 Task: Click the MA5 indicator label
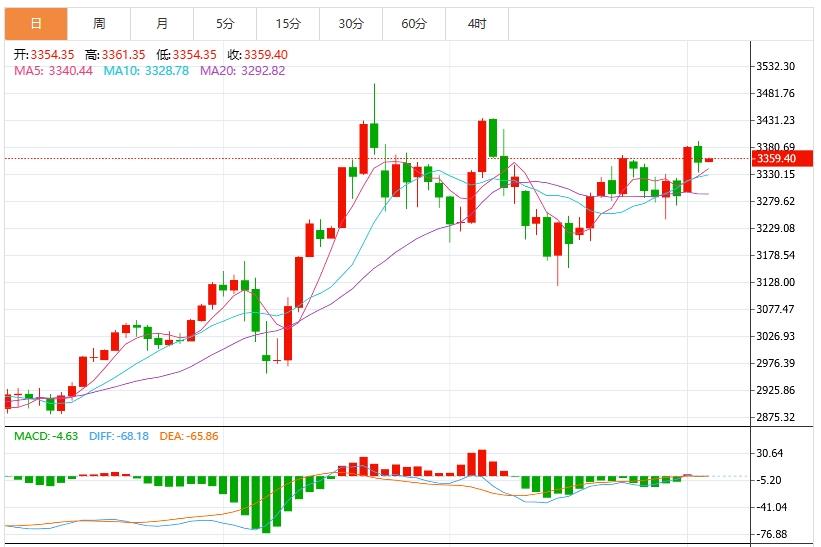[53, 71]
